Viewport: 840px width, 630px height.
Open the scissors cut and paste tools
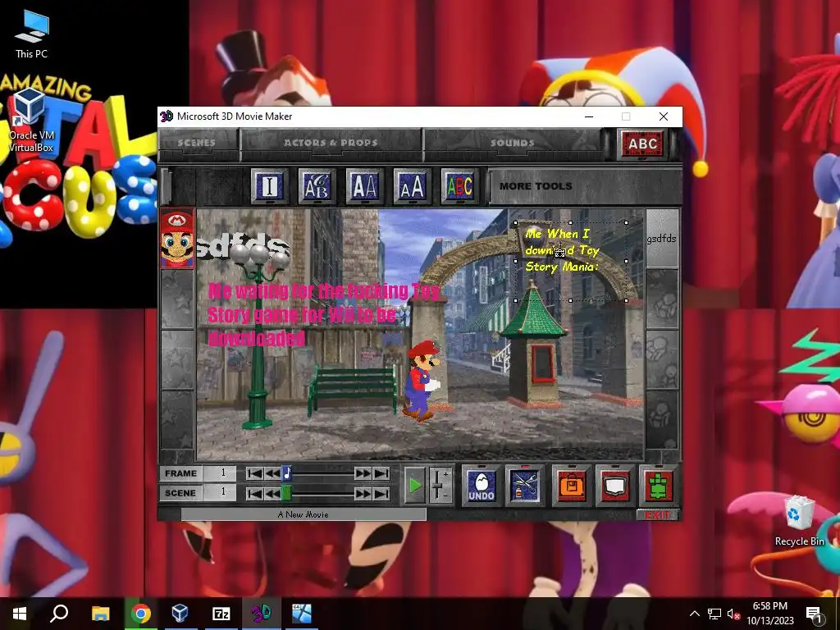525,486
